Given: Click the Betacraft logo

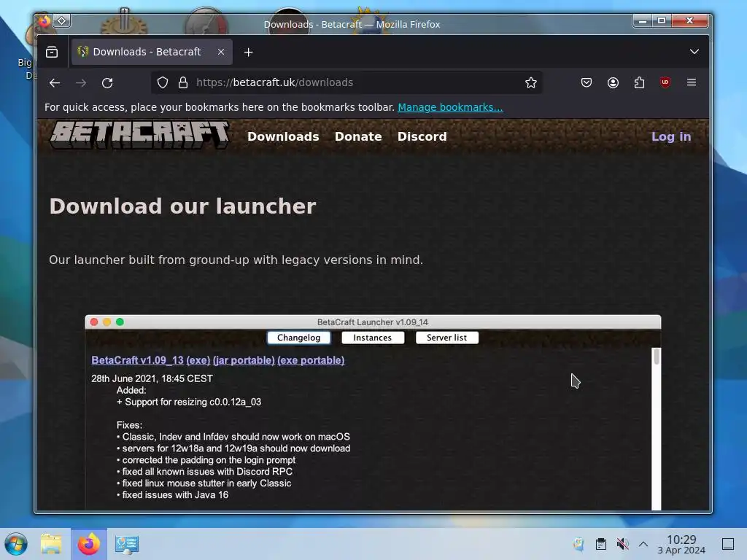Looking at the screenshot, I should 139,134.
